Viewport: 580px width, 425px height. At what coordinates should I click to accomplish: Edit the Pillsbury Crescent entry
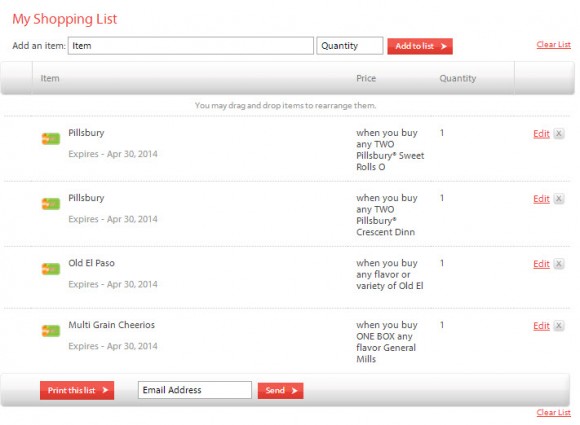coord(541,199)
